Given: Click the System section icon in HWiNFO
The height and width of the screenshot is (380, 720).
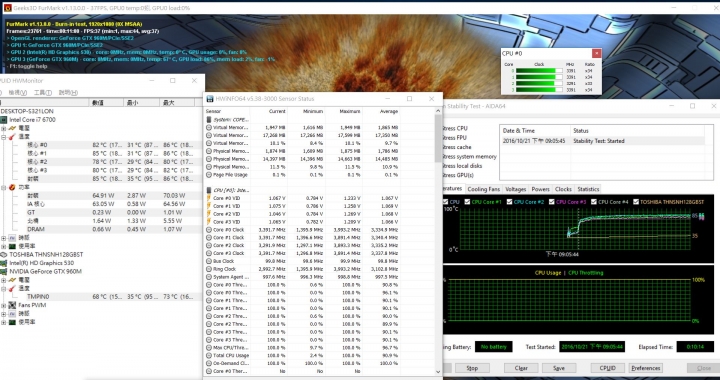Looking at the screenshot, I should (x=209, y=119).
